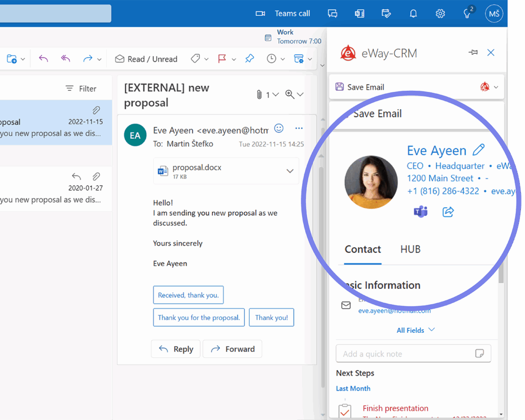525x420 pixels.
Task: Click the Finish presentation task checkbox icon
Action: tap(345, 411)
